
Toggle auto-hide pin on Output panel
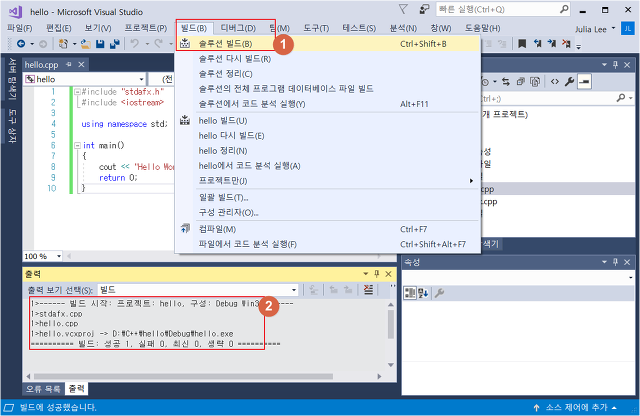377,274
